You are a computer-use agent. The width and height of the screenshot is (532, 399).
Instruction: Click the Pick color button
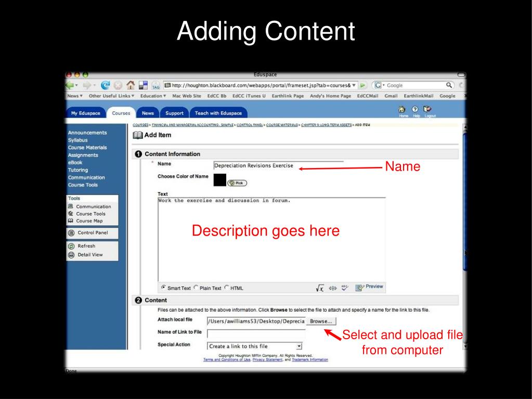237,183
